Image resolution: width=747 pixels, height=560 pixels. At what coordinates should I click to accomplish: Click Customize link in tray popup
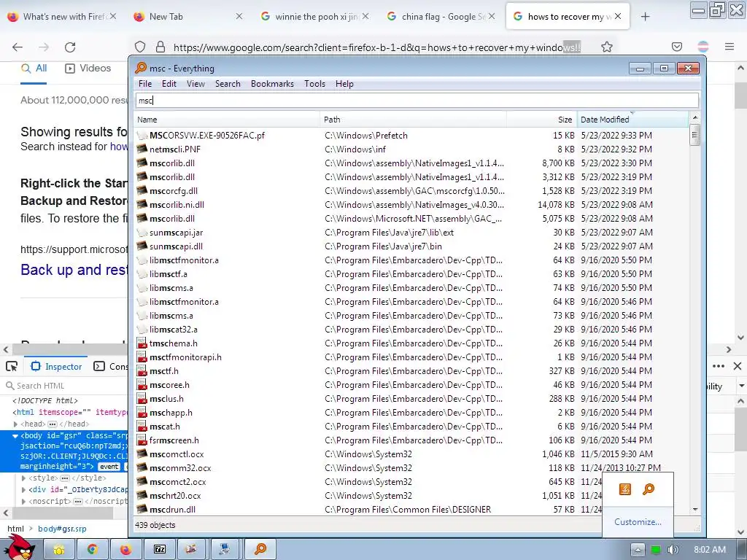(638, 522)
